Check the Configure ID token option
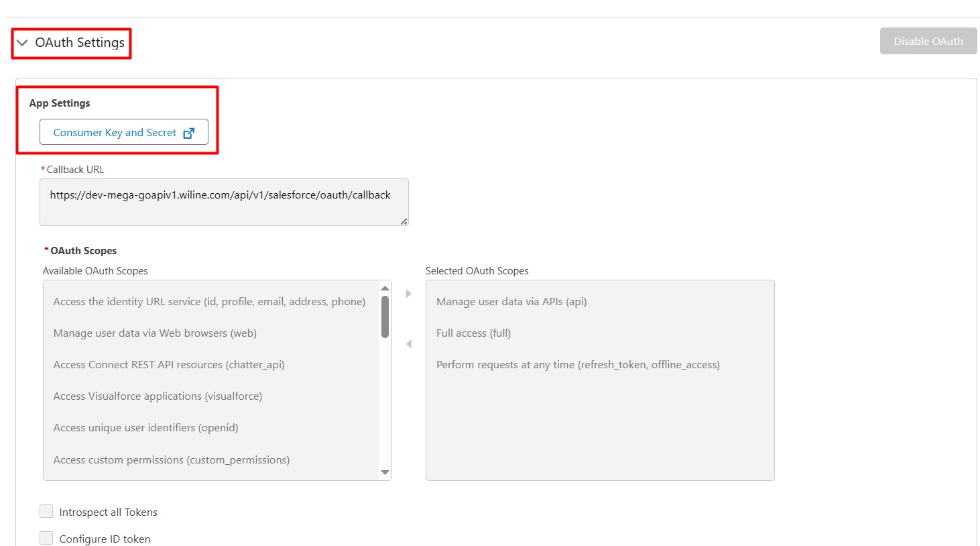 coord(46,537)
